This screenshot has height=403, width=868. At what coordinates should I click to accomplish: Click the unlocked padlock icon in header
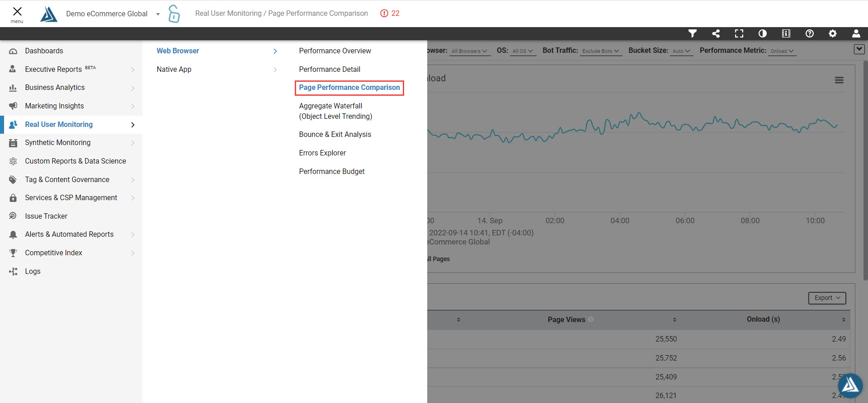click(174, 14)
